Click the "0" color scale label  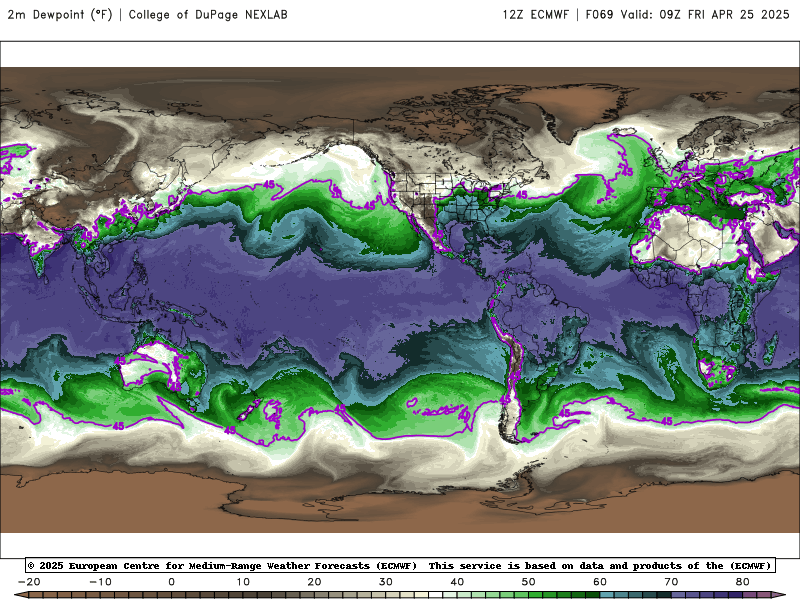pyautogui.click(x=171, y=582)
